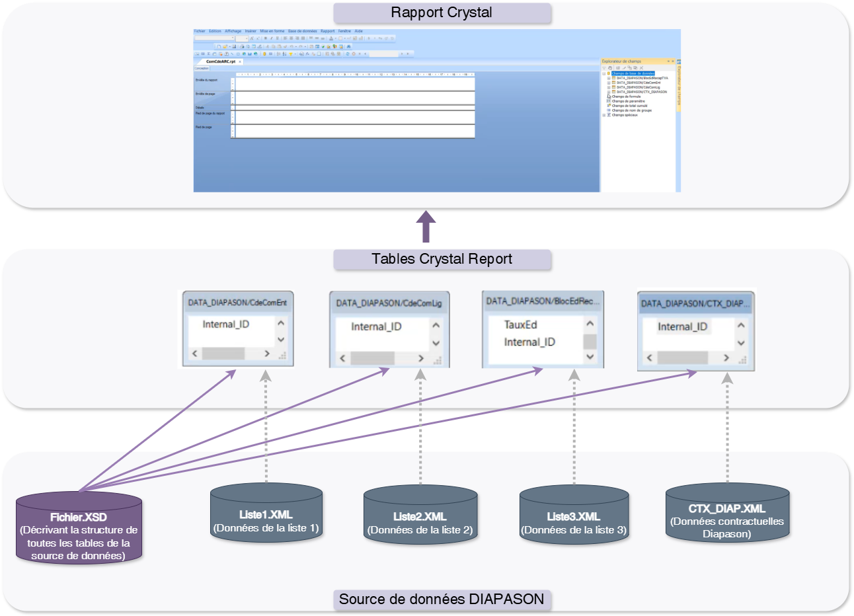Click the filter icon in Explorateur de champs toolbar
This screenshot has width=854, height=616.
tap(604, 67)
